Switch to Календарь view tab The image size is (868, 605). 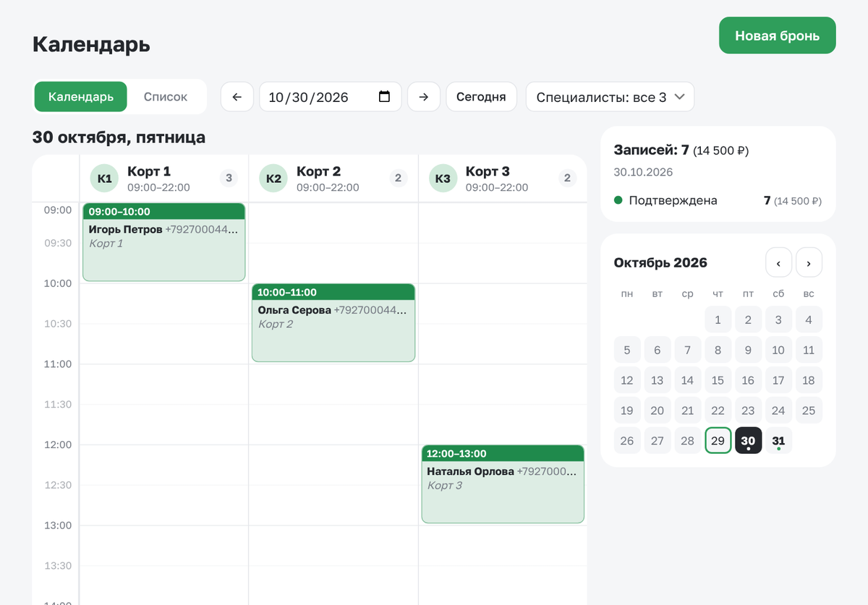click(81, 97)
